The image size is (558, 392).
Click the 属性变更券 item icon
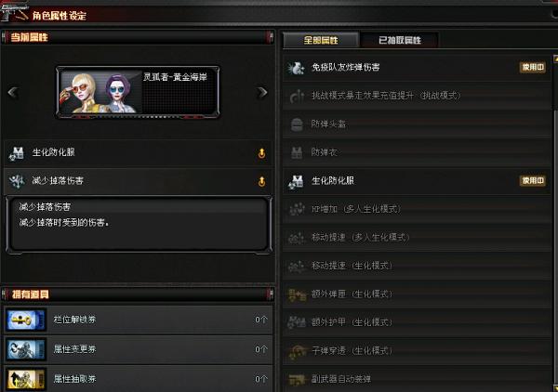[x=26, y=349]
